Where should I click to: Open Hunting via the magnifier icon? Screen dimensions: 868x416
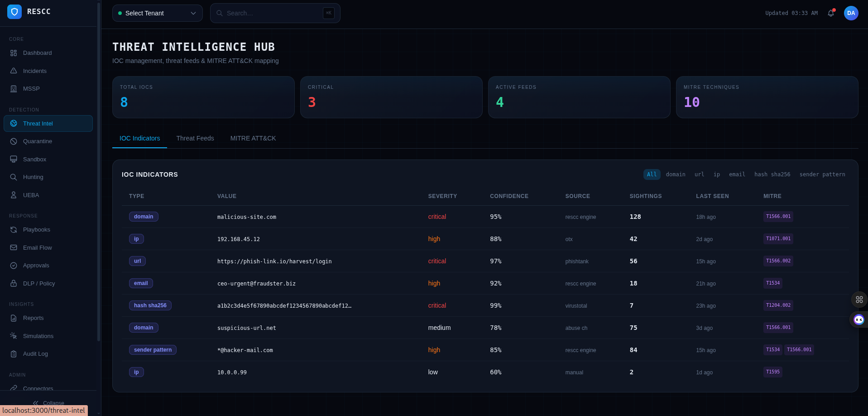tap(14, 177)
